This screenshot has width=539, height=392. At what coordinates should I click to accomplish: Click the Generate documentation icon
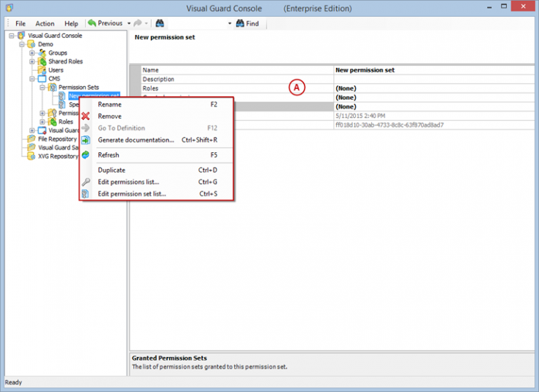[86, 140]
